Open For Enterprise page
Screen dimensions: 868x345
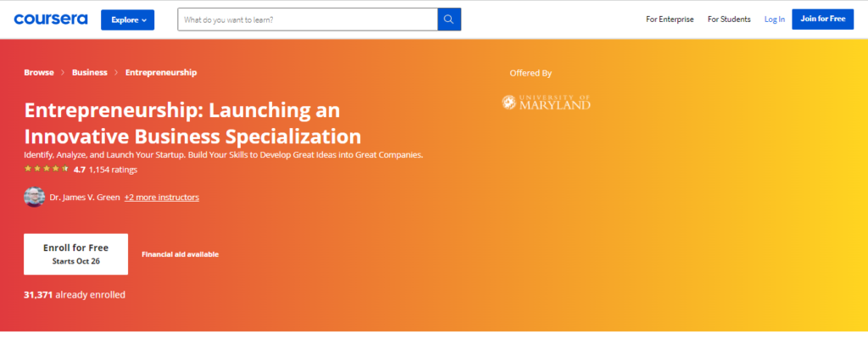point(670,19)
